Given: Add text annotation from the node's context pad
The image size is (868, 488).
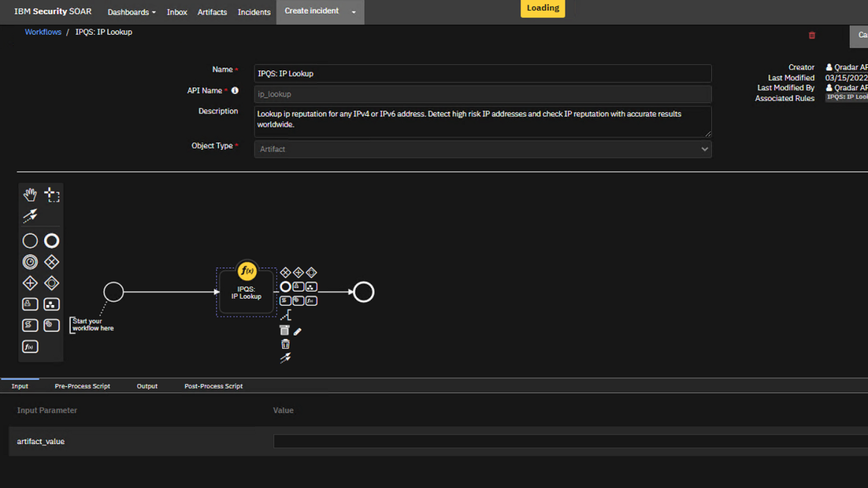Looking at the screenshot, I should coord(285,315).
